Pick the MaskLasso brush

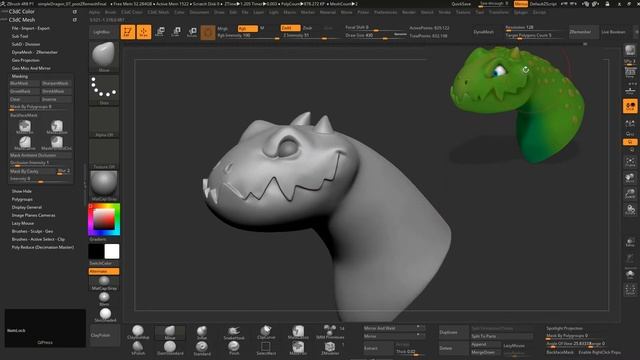pyautogui.click(x=298, y=332)
